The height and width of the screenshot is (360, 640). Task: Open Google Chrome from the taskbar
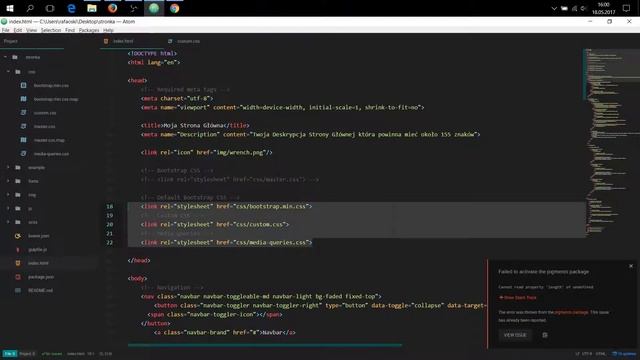click(175, 8)
